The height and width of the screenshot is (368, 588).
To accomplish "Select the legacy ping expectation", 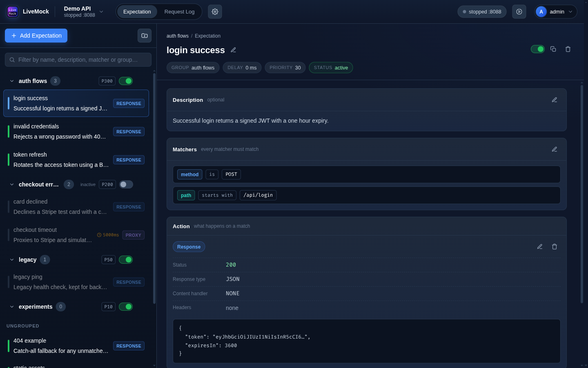I will click(76, 282).
